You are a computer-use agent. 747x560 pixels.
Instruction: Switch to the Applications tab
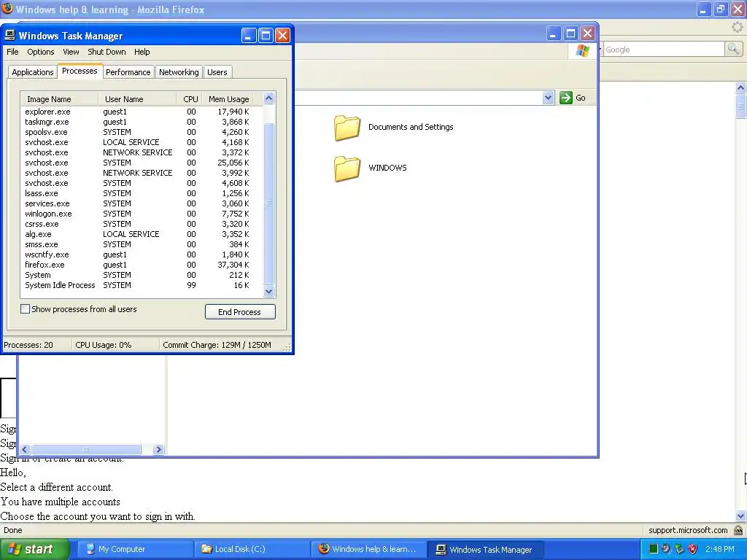coord(32,72)
